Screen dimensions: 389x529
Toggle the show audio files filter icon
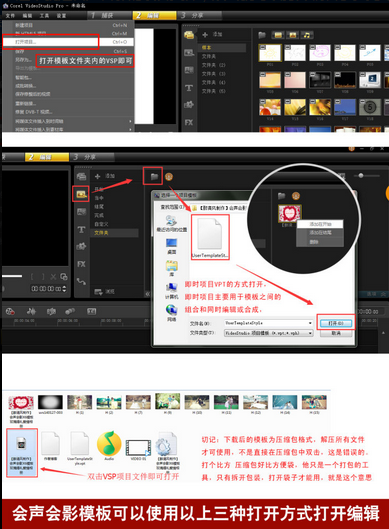[x=307, y=35]
